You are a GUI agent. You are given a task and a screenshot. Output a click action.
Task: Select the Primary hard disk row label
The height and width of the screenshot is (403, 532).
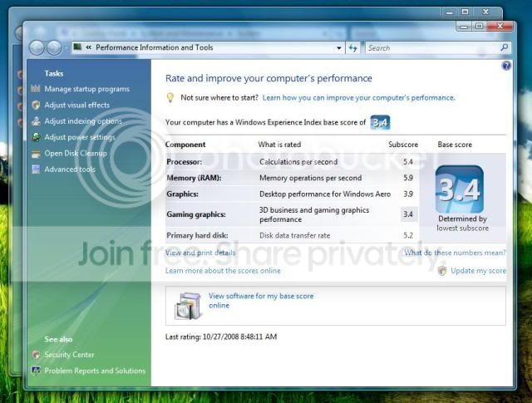197,235
